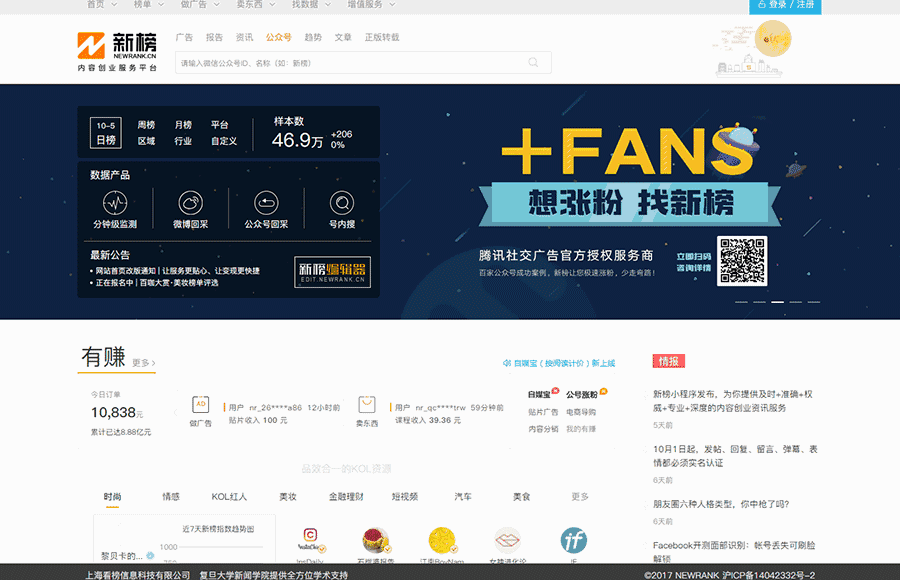Viewport: 900px width, 580px height.
Task: Expand the 榜单 dropdown in top bar
Action: (x=147, y=5)
